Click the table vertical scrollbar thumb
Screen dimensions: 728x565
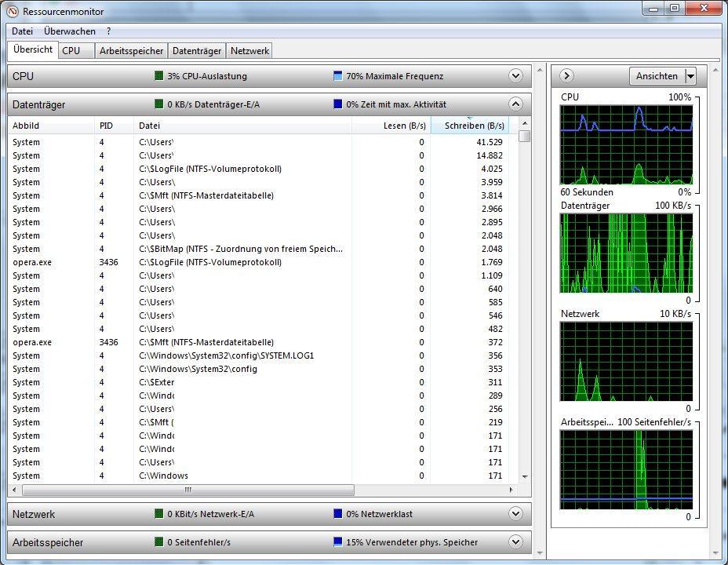point(525,136)
